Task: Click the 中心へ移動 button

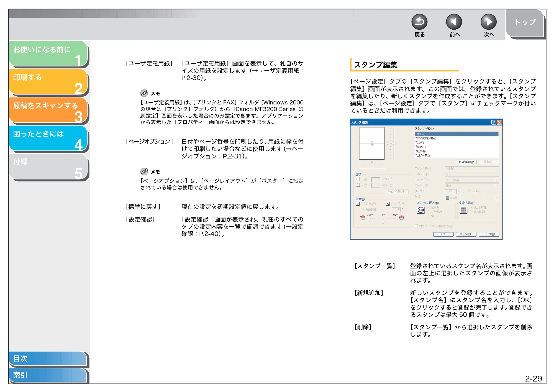Action: (397, 191)
